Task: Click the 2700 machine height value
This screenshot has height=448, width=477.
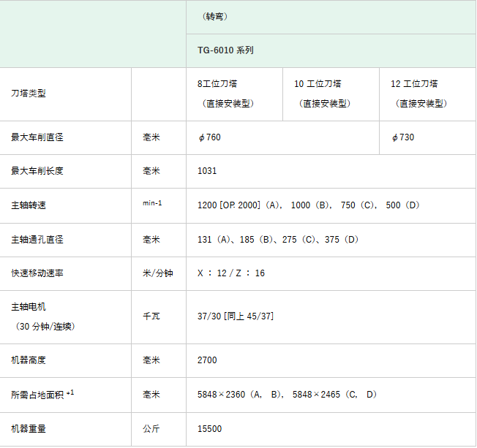Action: tap(207, 360)
